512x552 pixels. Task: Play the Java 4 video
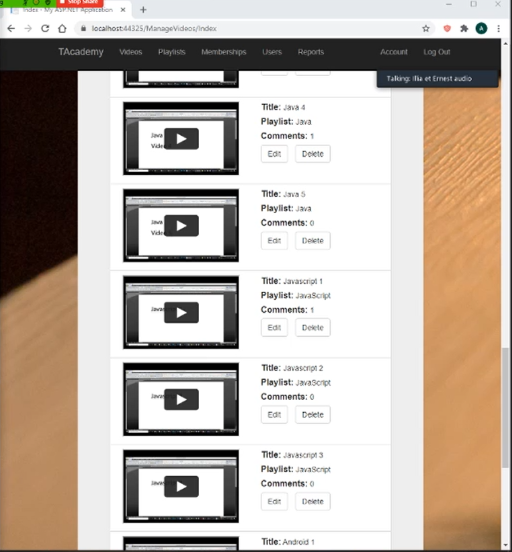click(x=181, y=139)
